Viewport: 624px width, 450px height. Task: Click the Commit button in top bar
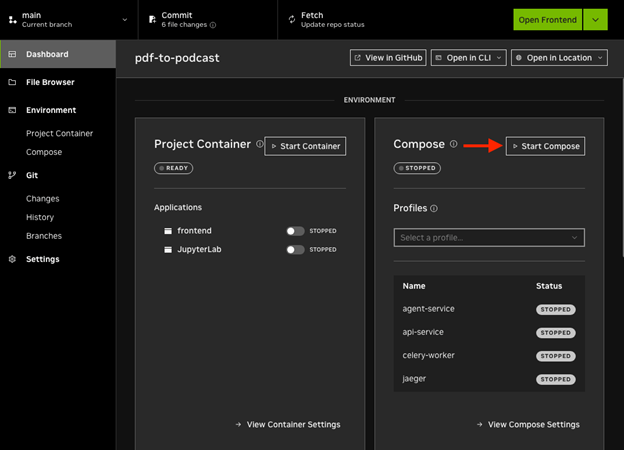208,19
